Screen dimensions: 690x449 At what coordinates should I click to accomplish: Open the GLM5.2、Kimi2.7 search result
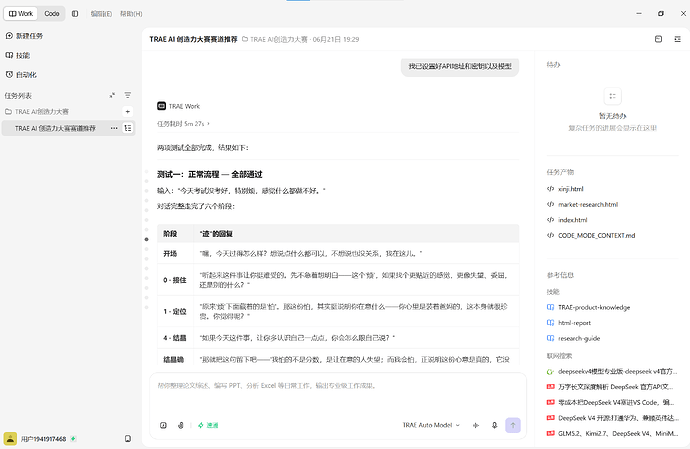coord(612,434)
